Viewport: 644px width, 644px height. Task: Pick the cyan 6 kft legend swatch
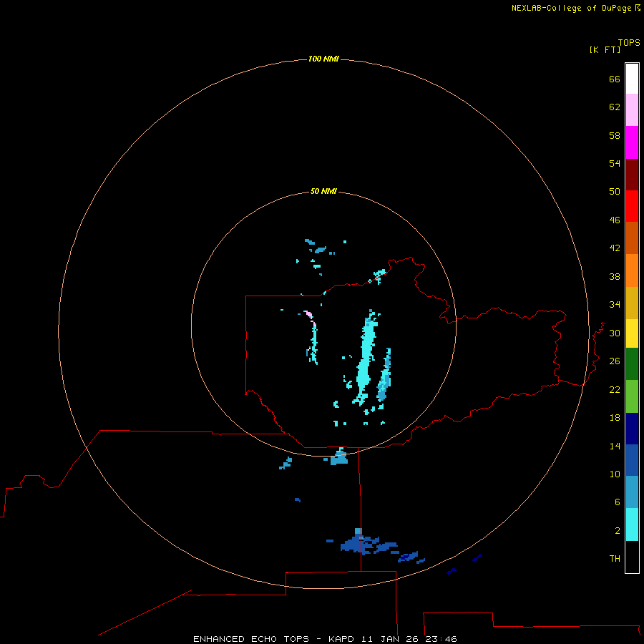pos(632,525)
